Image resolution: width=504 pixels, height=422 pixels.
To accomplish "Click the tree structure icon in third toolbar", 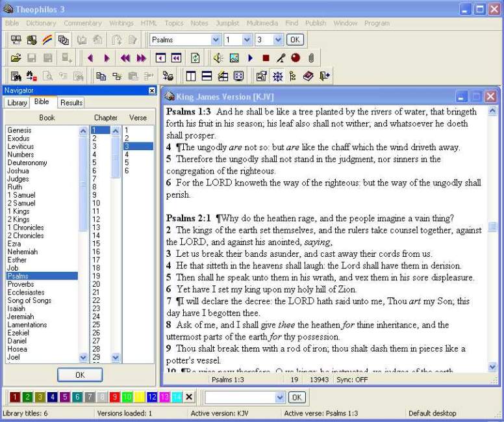I will (x=292, y=76).
